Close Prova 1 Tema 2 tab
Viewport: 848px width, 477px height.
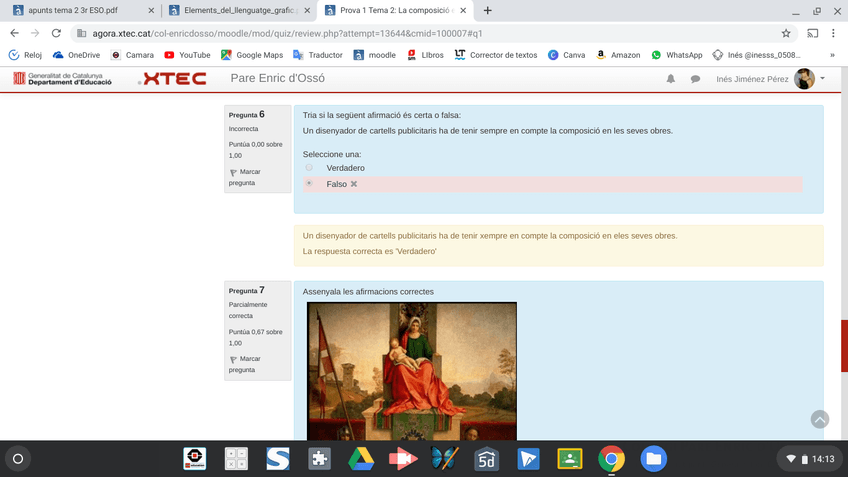coord(463,10)
